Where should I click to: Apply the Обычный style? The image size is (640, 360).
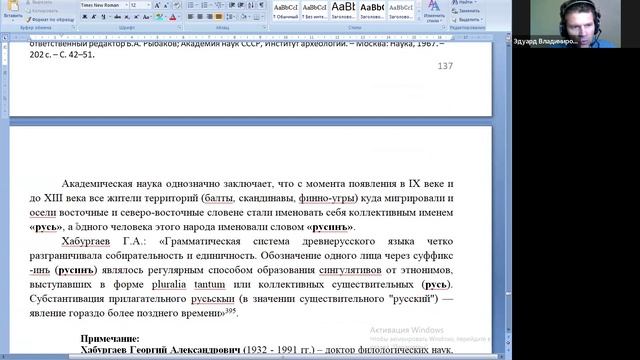click(286, 11)
